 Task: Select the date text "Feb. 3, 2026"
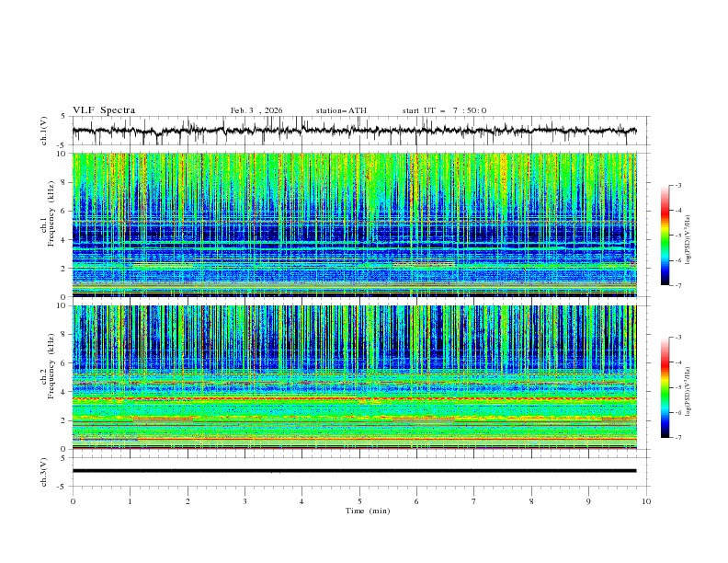[256, 110]
